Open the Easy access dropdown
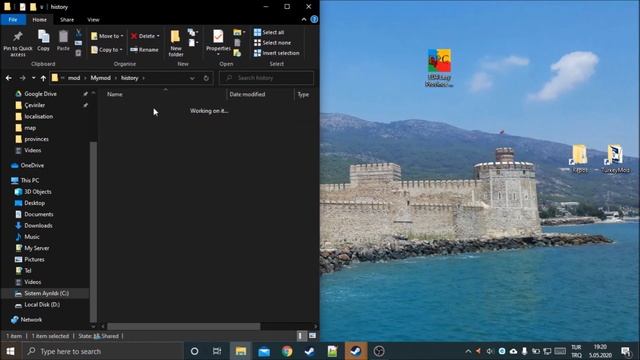The width and height of the screenshot is (640, 360). [x=193, y=42]
